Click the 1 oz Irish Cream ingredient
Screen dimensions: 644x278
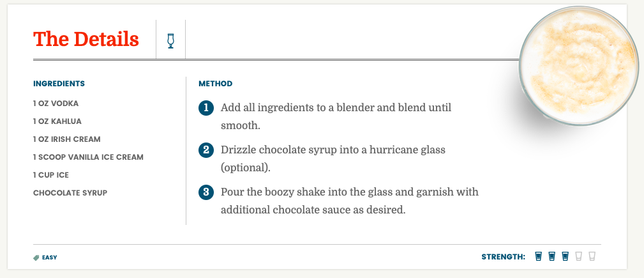(x=67, y=139)
